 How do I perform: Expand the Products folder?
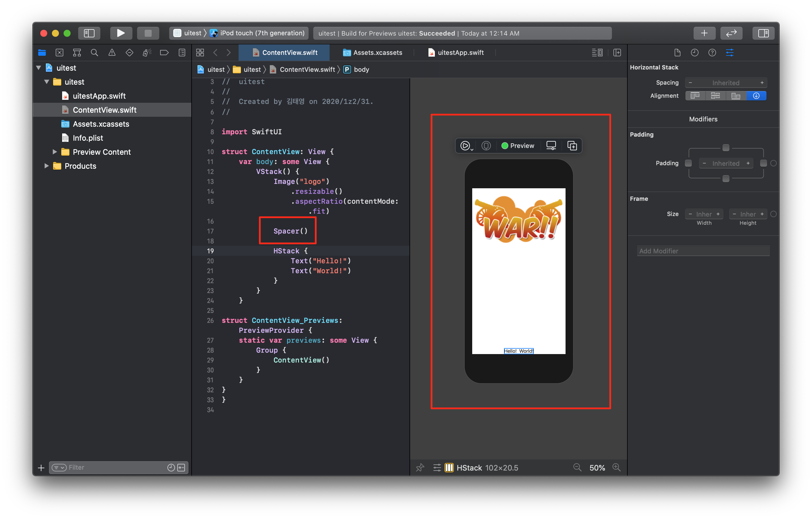coord(47,166)
